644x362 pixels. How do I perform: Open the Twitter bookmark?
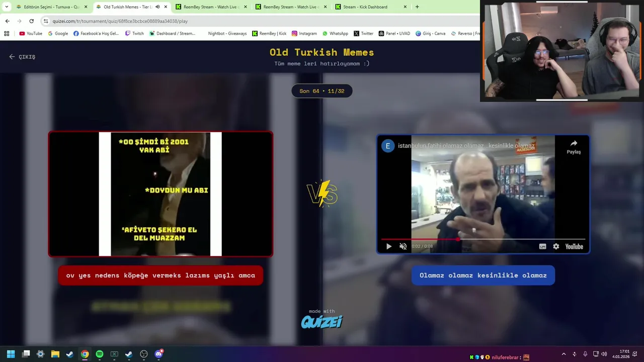[x=363, y=34]
